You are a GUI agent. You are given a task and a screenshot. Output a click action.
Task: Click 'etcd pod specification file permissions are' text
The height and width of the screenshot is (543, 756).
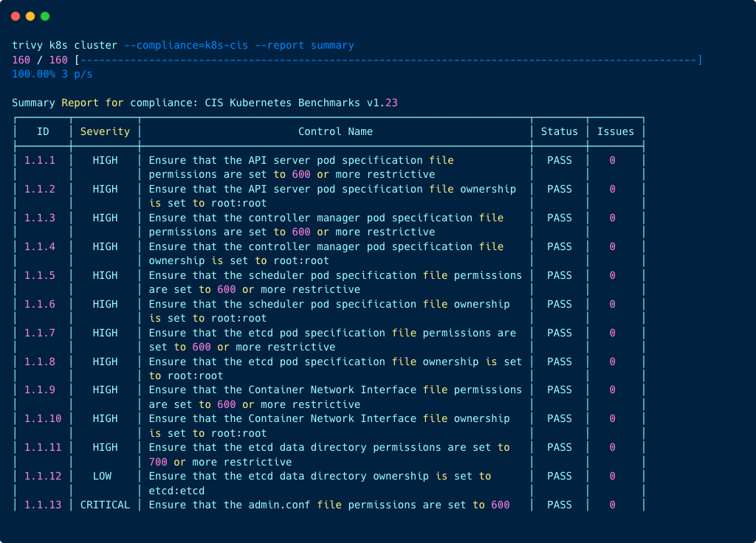(x=382, y=333)
